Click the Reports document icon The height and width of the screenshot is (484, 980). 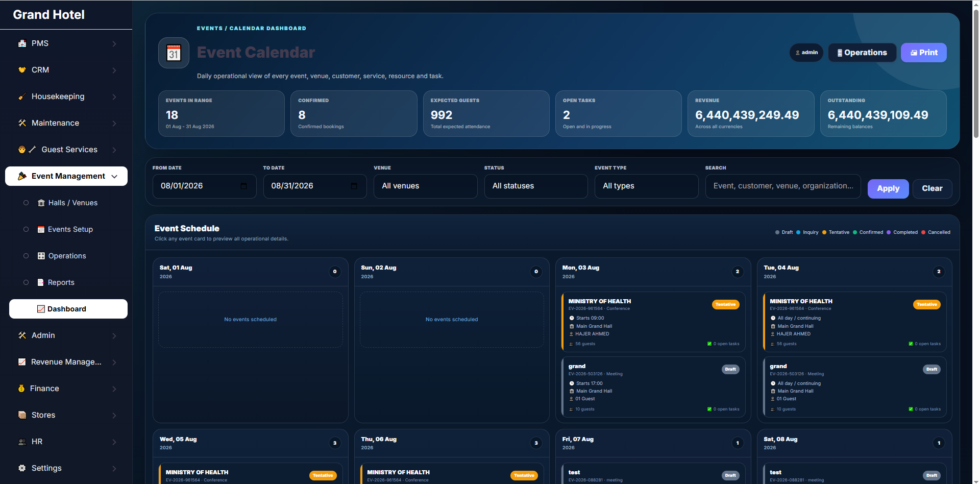41,282
